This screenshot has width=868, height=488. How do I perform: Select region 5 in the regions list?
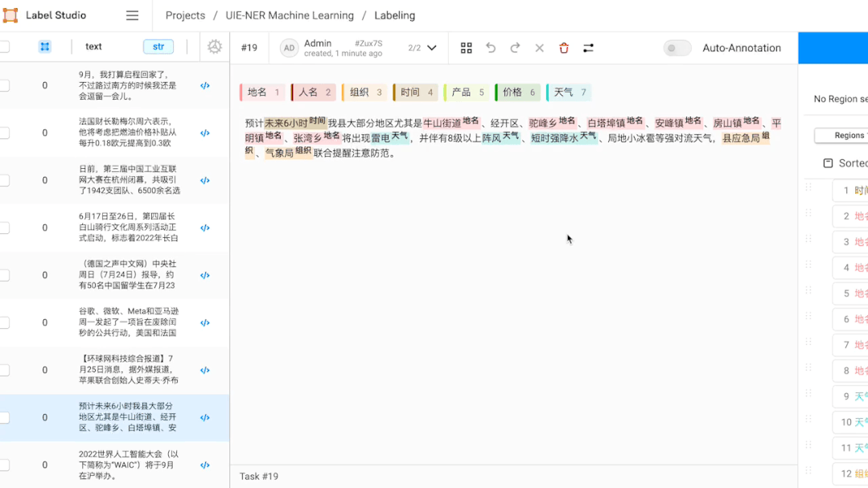click(850, 293)
